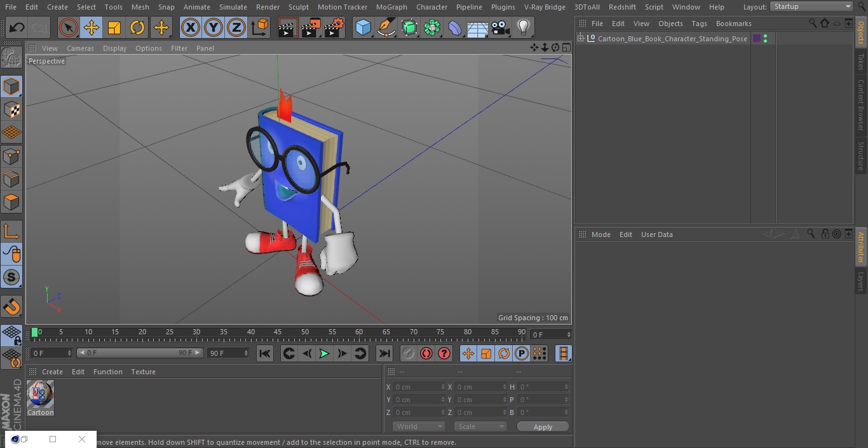This screenshot has width=868, height=448.
Task: Render the current view with clapperboard icon
Action: click(x=288, y=27)
